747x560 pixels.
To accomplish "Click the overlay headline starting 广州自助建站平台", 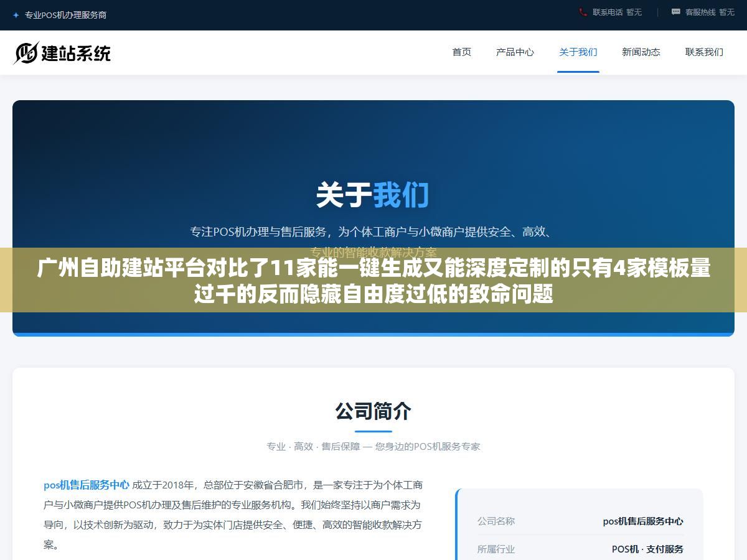I will (374, 281).
